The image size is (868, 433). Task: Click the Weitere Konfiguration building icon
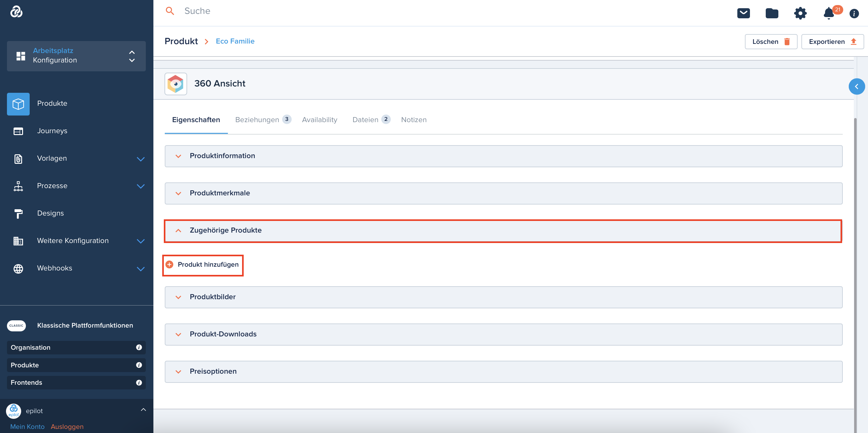(x=18, y=241)
